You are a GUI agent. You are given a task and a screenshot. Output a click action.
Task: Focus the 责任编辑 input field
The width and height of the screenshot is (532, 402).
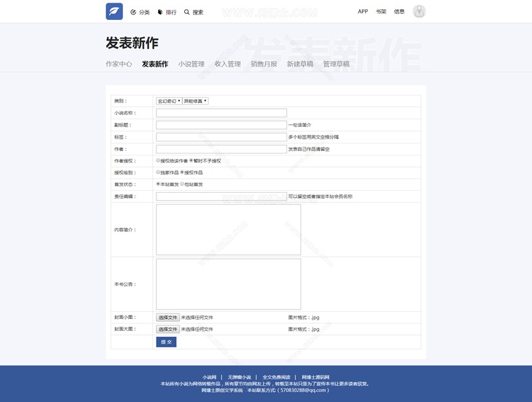221,196
